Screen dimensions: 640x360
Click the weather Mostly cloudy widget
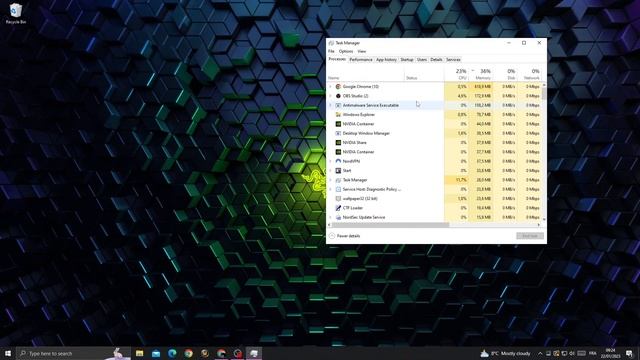click(x=505, y=353)
